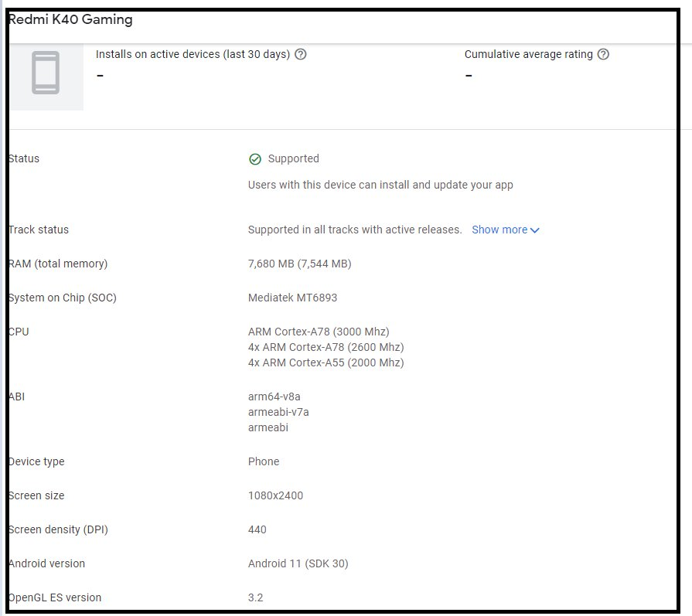Click the System on Chip (SOC) label

pyautogui.click(x=62, y=298)
